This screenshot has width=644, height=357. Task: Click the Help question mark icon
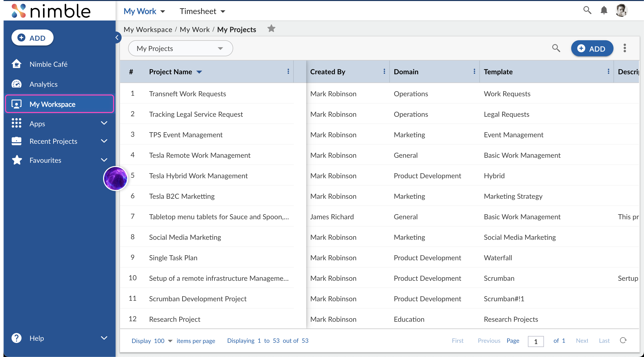click(16, 338)
